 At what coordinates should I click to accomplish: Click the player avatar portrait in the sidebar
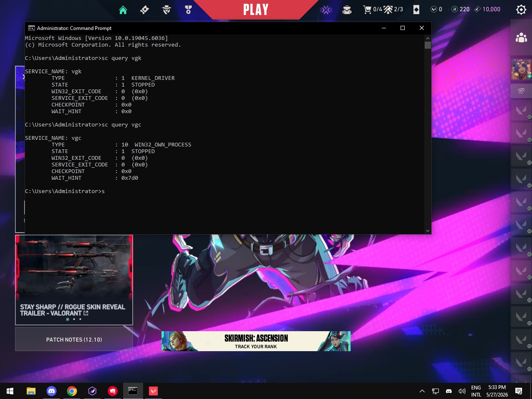(x=521, y=69)
